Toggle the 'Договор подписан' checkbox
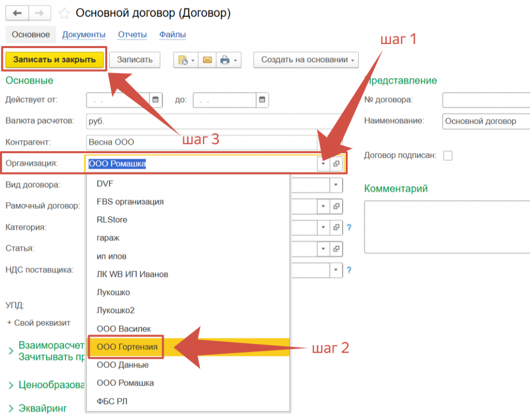Viewport: 530px width, 420px height. 448,155
